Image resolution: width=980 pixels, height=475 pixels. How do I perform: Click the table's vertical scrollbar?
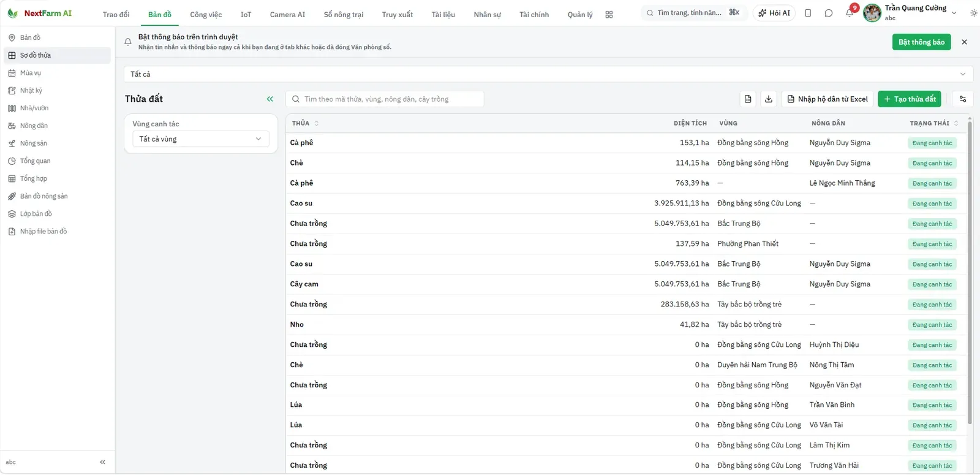(970, 273)
